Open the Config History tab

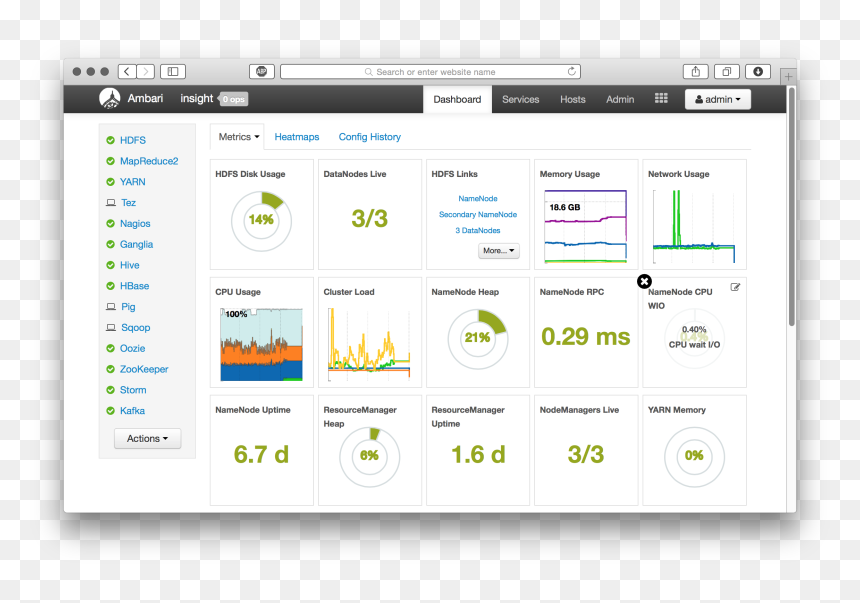tap(370, 137)
